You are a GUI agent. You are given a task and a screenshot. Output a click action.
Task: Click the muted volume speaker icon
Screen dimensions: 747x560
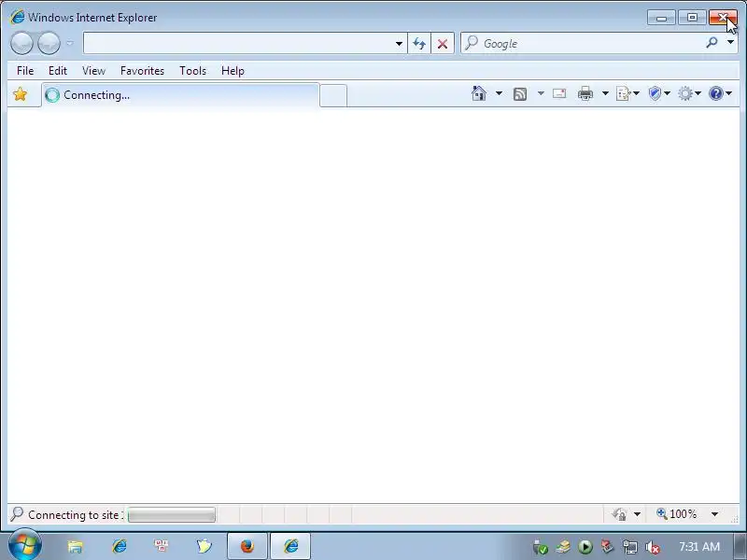(653, 548)
